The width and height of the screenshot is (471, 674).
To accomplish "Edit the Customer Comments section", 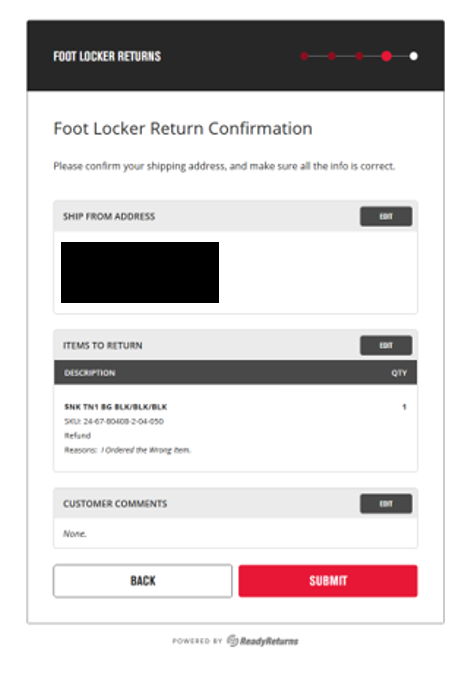I will click(x=386, y=503).
